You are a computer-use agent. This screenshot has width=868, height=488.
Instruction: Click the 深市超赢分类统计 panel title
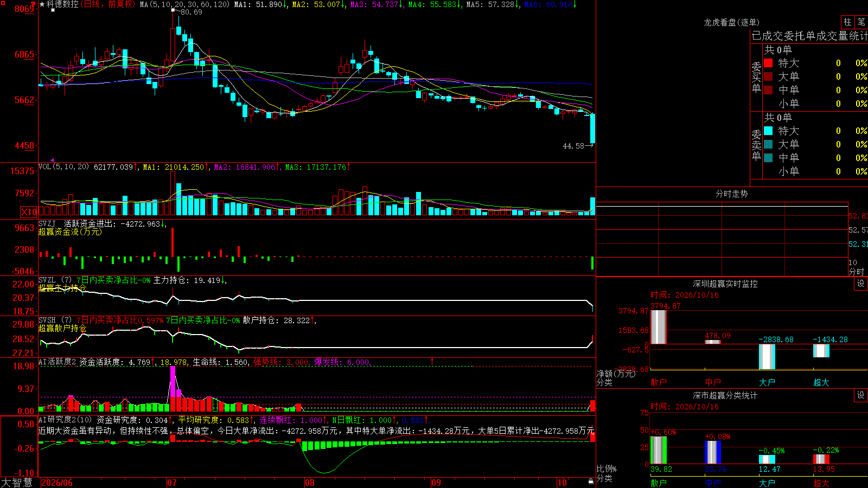point(725,395)
